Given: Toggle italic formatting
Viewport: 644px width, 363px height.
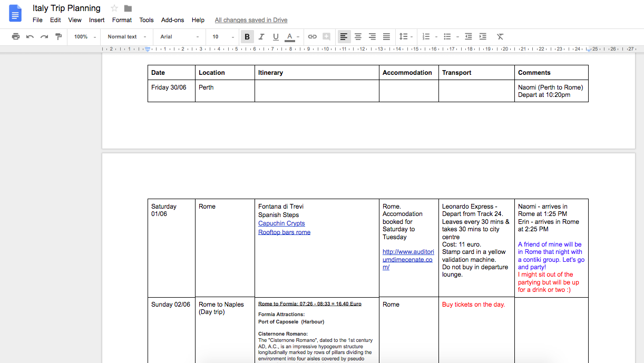Looking at the screenshot, I should (x=261, y=37).
